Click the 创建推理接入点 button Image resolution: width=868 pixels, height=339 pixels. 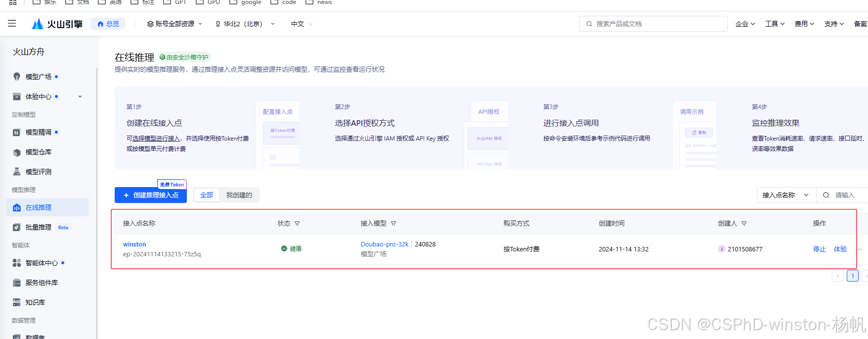click(x=151, y=195)
